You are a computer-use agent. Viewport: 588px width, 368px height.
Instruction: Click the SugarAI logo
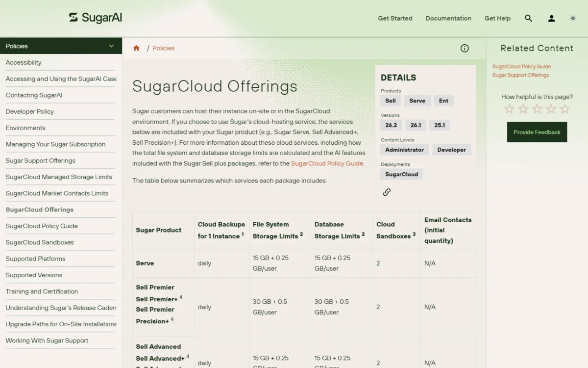[95, 18]
